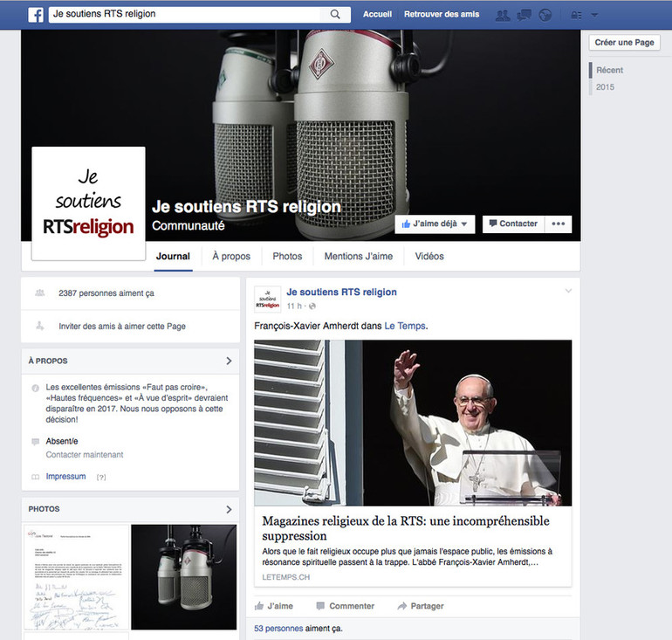Click the Impressum help [?] icon
The image size is (672, 640).
101,477
